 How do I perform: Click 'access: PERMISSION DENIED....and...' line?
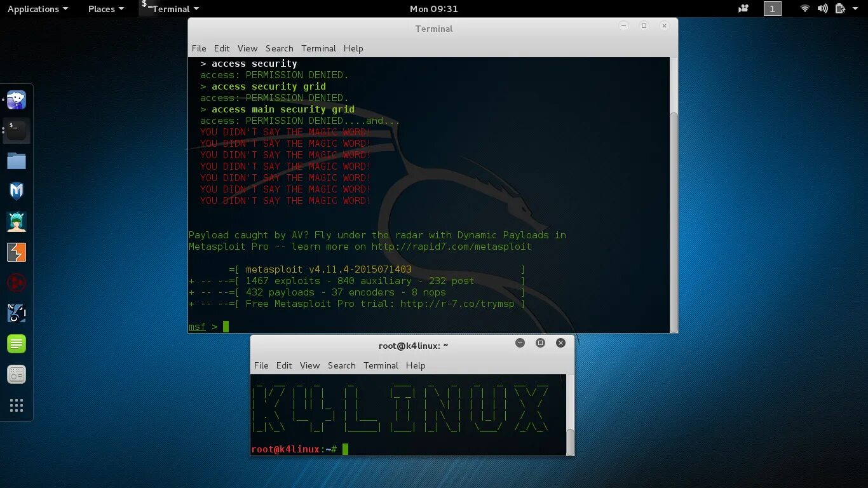300,121
